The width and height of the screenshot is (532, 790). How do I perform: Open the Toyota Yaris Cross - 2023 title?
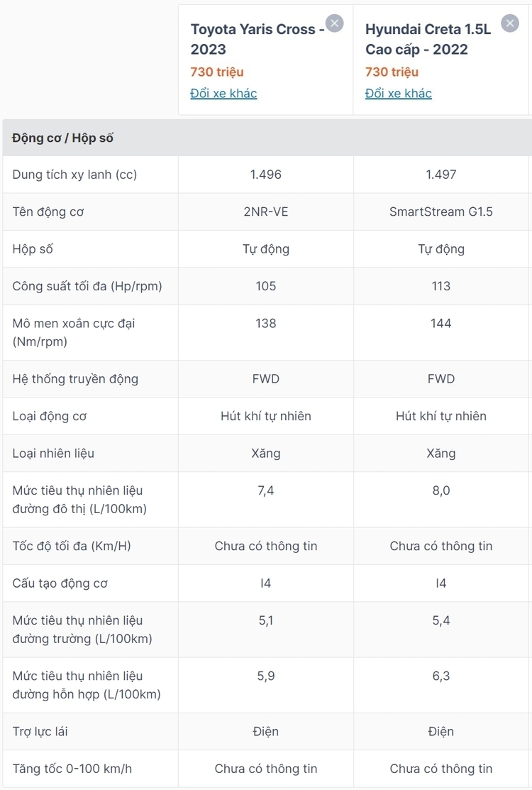257,39
